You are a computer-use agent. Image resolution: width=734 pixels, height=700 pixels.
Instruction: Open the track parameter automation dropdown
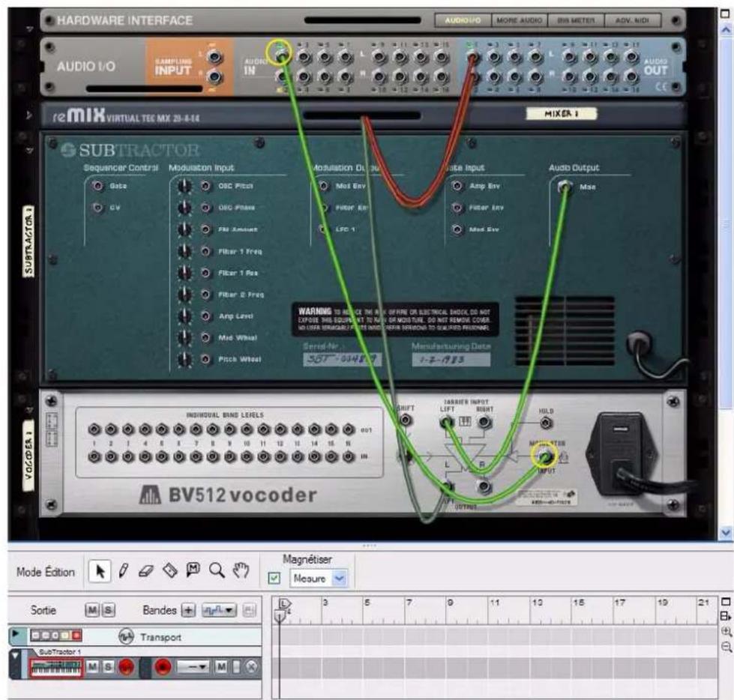click(219, 610)
